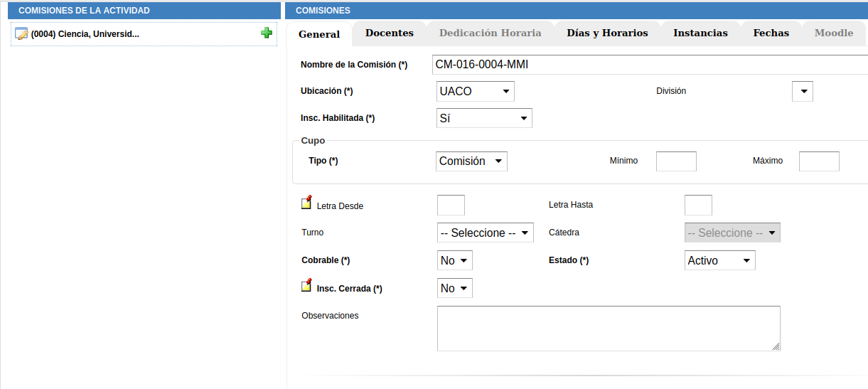Click into the Observaciones text area

(x=608, y=328)
